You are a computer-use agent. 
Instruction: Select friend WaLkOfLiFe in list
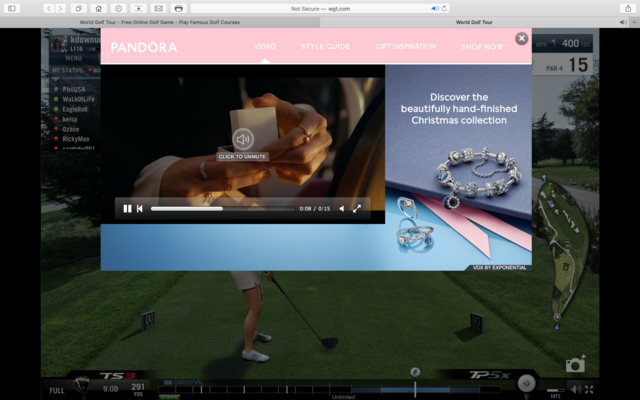[x=78, y=99]
